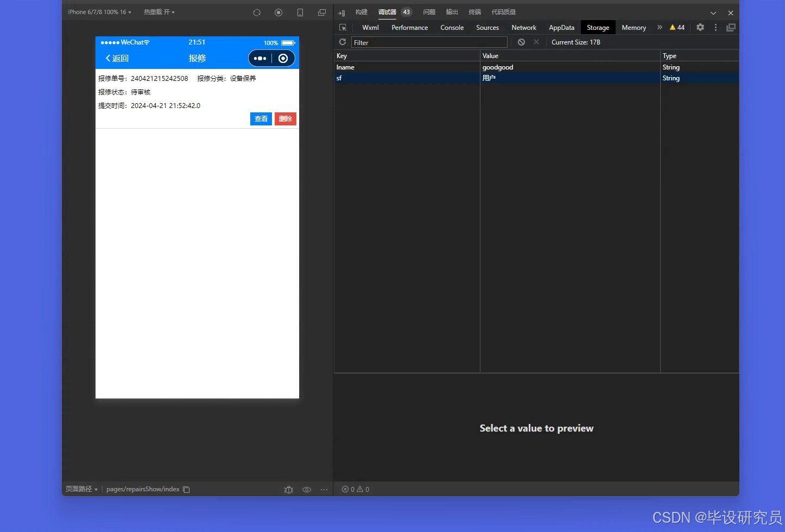Switch to the 调试器 tab
Viewport: 785px width, 532px height.
[x=387, y=12]
